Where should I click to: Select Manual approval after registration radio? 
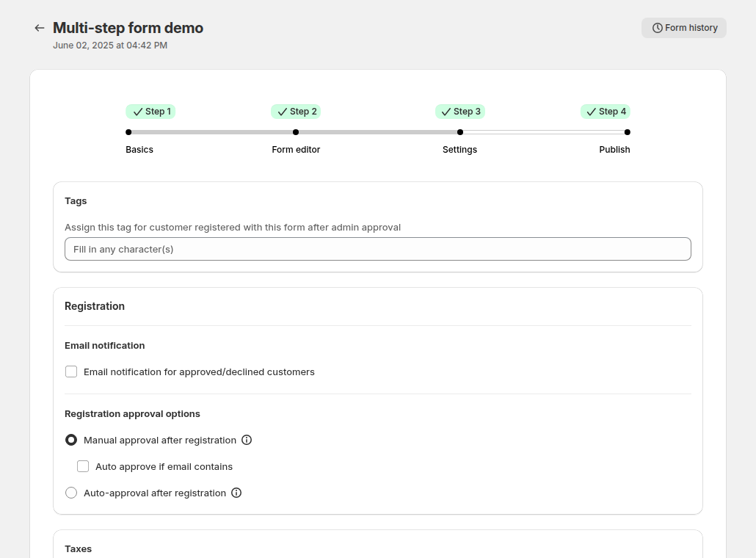71,440
